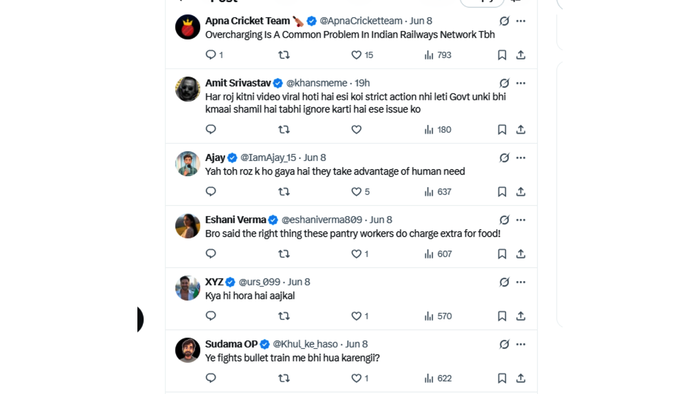This screenshot has height=394, width=700.
Task: Share XYZ's reply
Action: [x=521, y=316]
